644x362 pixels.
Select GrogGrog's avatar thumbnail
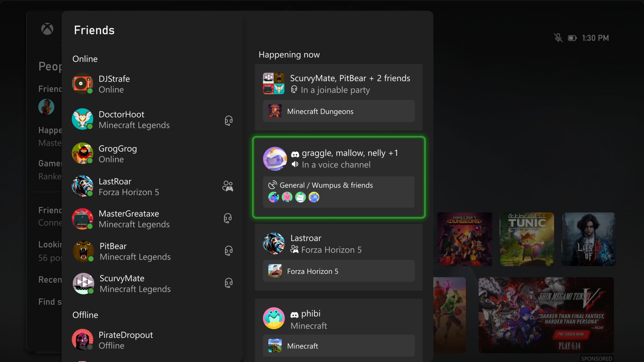(83, 153)
